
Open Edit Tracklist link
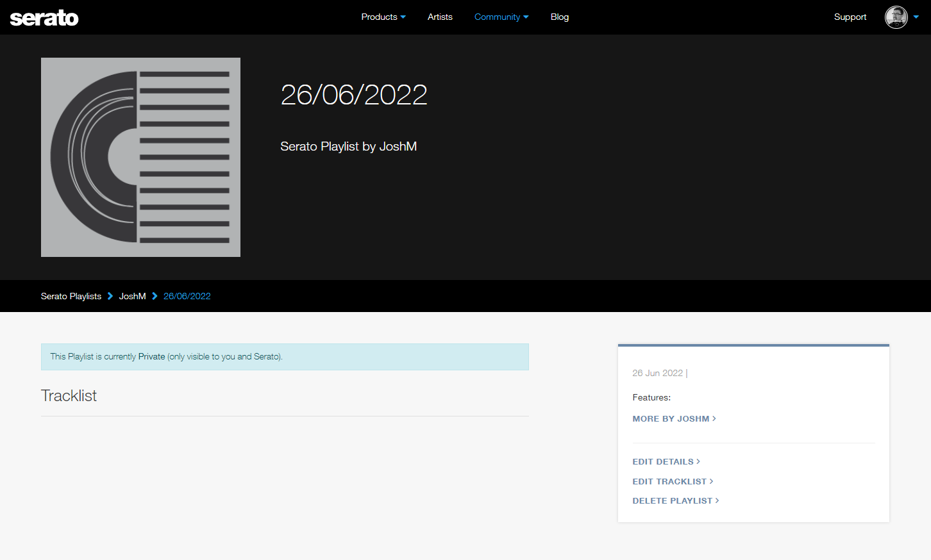click(673, 482)
